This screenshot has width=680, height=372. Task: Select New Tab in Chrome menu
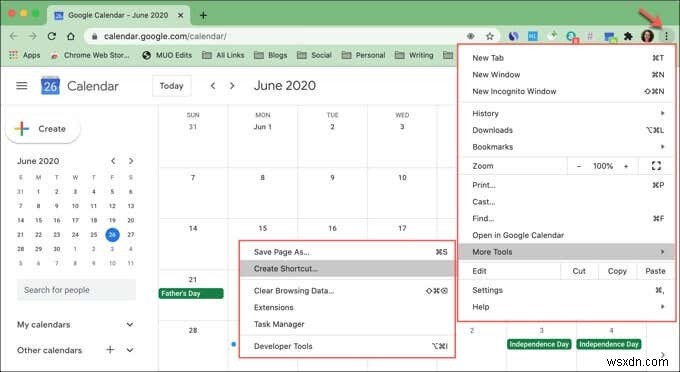pyautogui.click(x=567, y=58)
